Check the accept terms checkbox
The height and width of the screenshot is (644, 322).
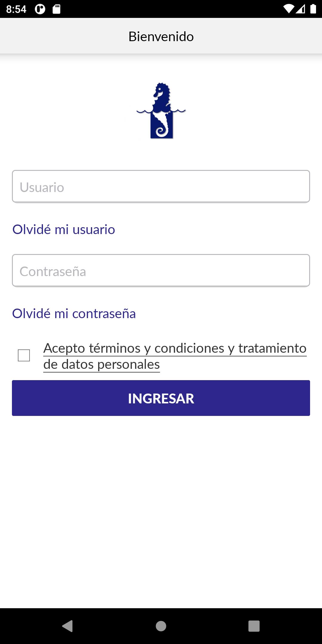coord(24,355)
